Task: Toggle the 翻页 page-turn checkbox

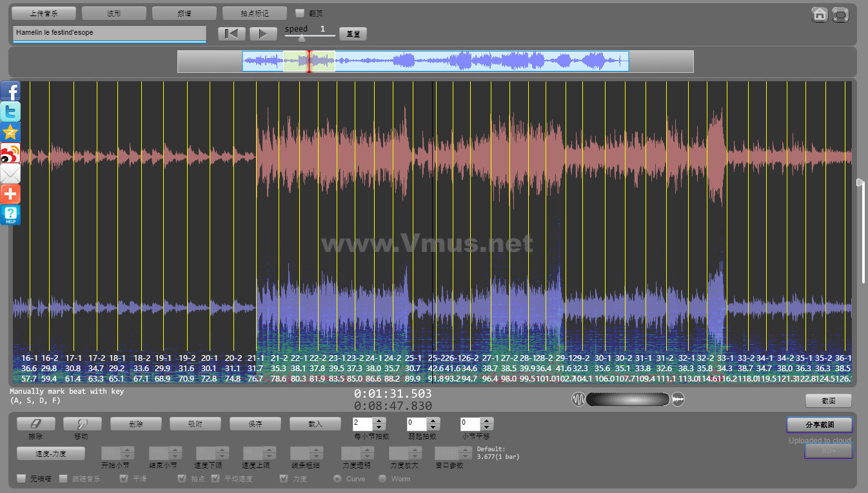Action: point(300,13)
